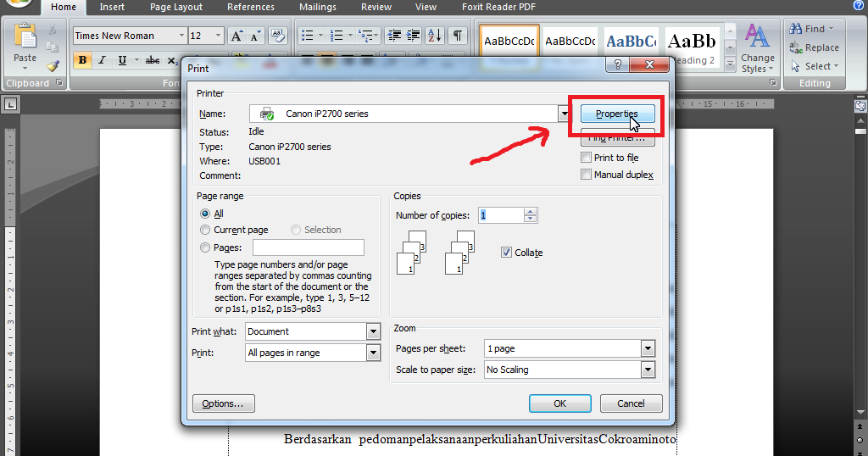Click the Select cursor icon in Editing
The height and width of the screenshot is (456, 868).
[795, 66]
